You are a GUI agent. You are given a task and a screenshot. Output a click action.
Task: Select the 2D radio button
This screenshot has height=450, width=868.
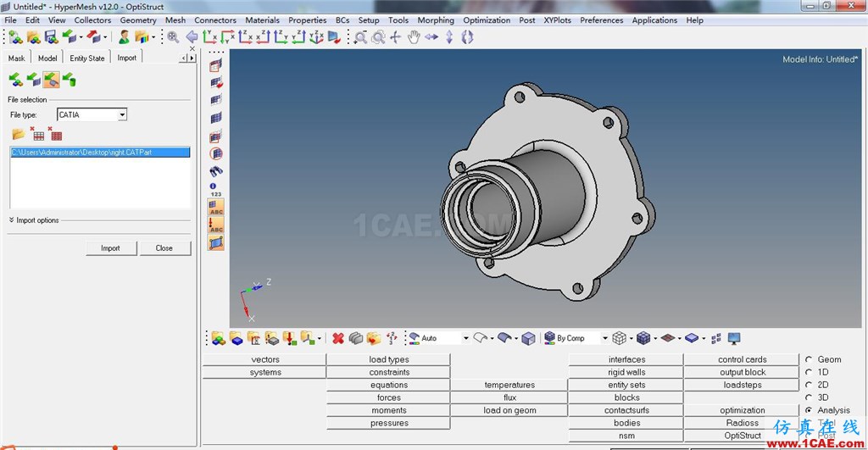pyautogui.click(x=809, y=385)
